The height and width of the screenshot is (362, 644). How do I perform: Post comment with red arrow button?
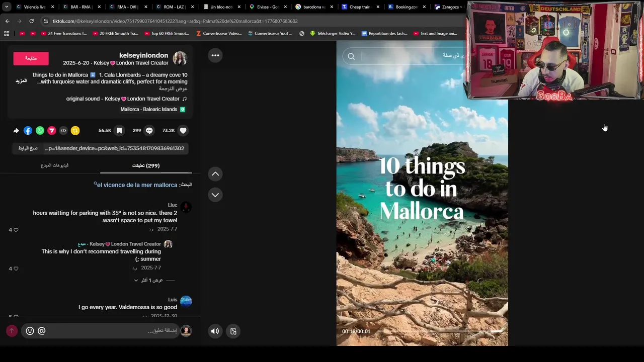12,331
